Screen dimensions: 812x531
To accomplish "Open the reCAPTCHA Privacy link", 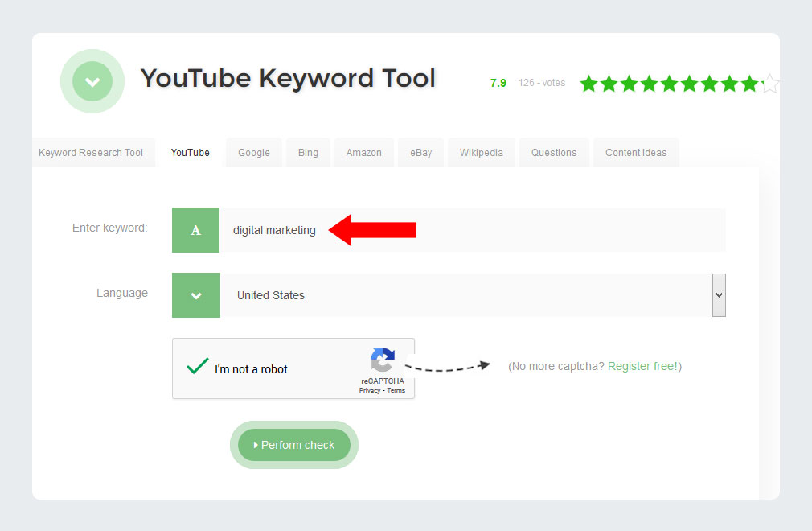I will click(370, 391).
